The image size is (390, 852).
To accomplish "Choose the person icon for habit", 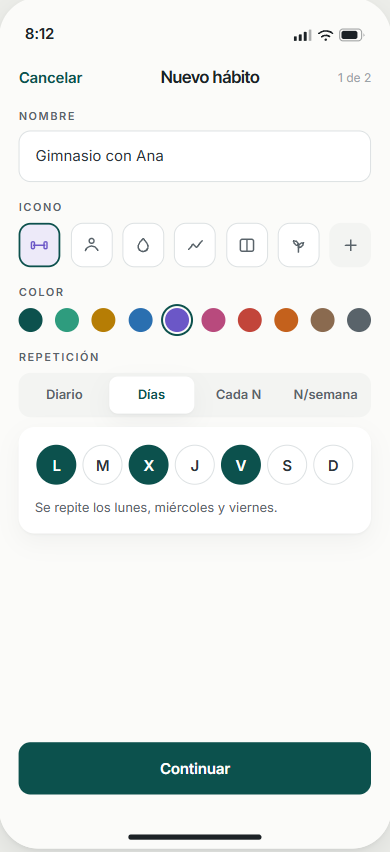I will (92, 245).
